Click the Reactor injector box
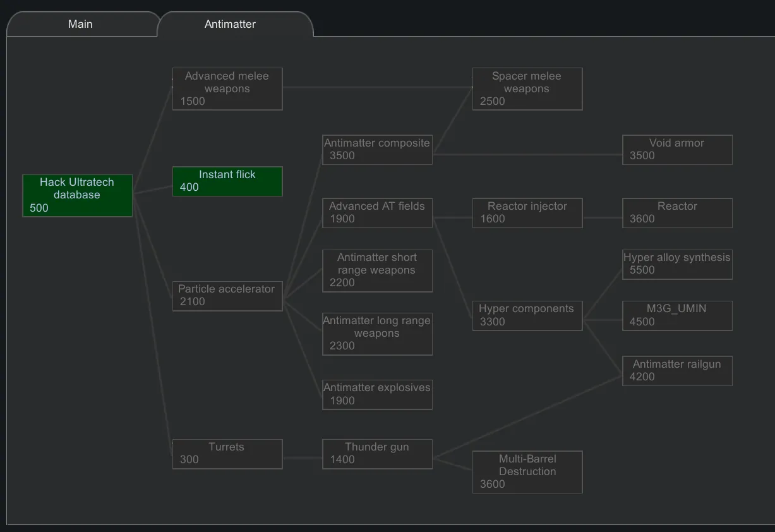775x532 pixels. click(x=527, y=213)
